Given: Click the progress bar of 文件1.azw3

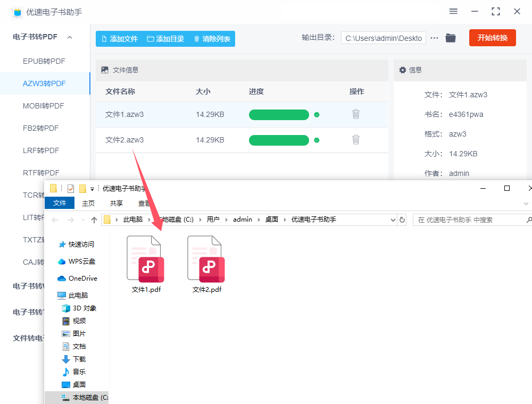Looking at the screenshot, I should (279, 115).
